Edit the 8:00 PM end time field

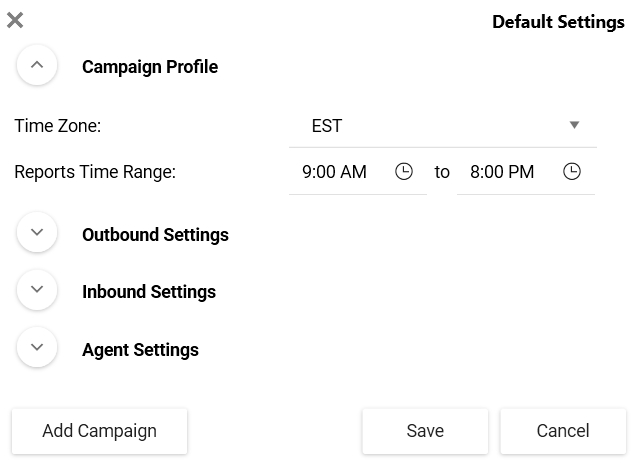click(526, 172)
